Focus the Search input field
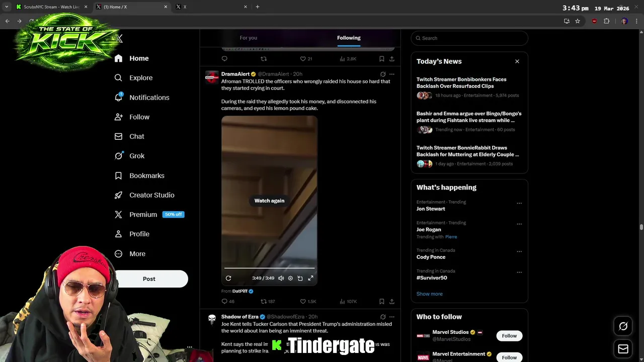 (469, 38)
